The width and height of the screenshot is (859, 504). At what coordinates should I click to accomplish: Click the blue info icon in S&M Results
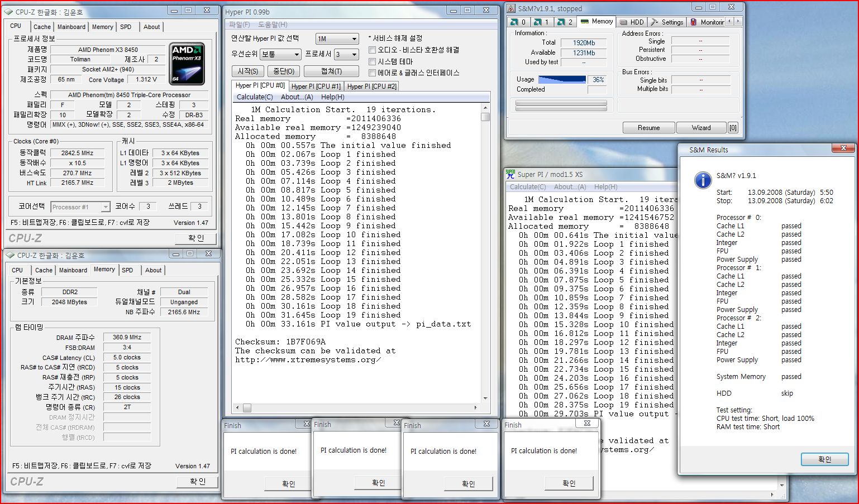[702, 180]
